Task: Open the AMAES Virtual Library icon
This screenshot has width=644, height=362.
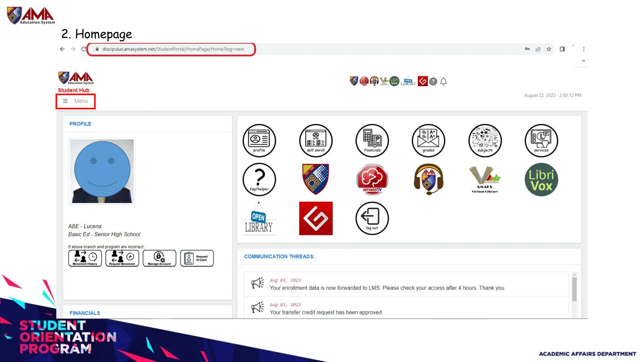Action: (485, 179)
